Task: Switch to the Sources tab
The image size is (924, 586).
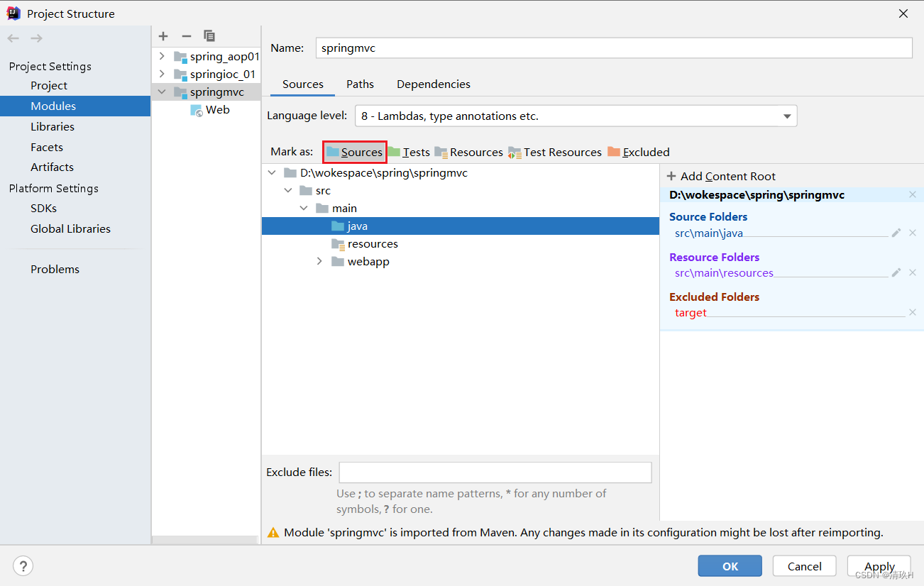Action: 303,84
